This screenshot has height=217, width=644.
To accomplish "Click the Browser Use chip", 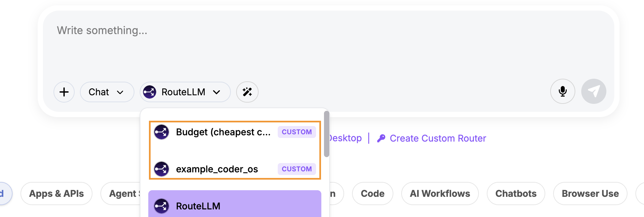I will [590, 194].
